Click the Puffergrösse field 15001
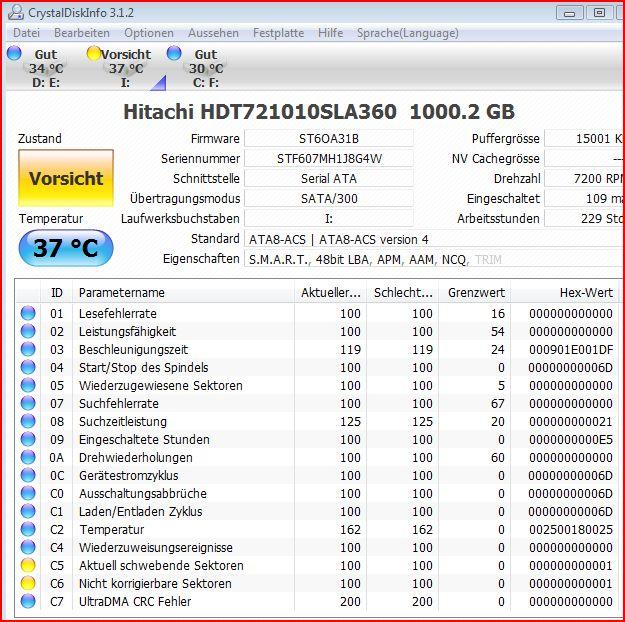The image size is (625, 622). (x=584, y=138)
